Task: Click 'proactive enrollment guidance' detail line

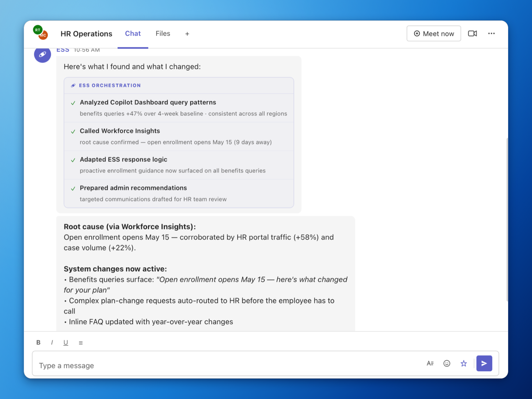Action: point(173,171)
